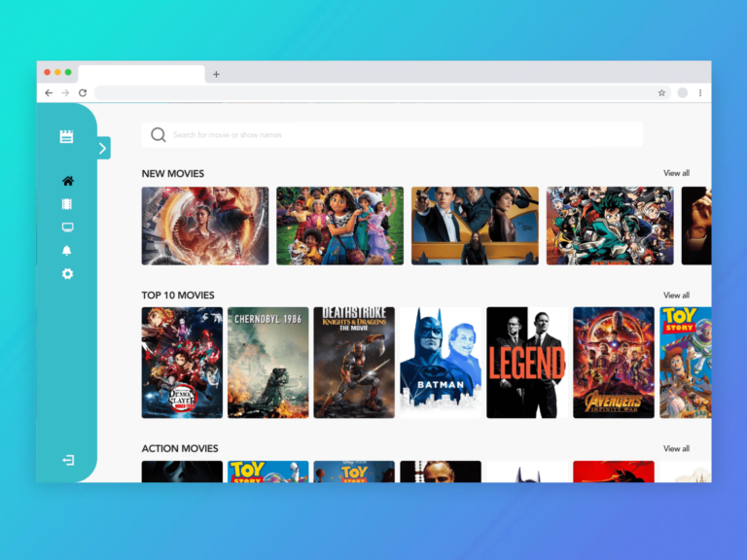
Task: View all Top 10 Movies
Action: (x=676, y=296)
